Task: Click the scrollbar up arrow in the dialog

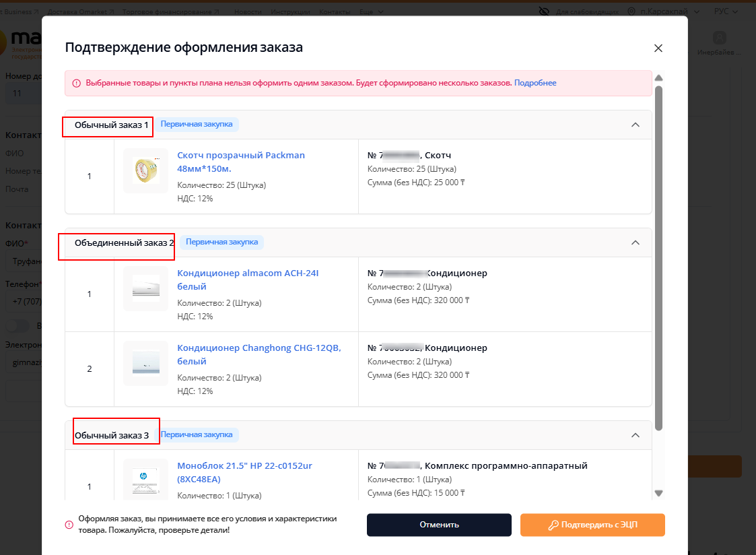Action: (x=658, y=78)
